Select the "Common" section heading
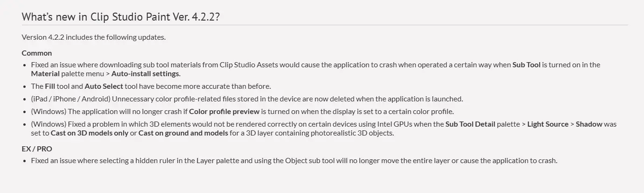Image resolution: width=644 pixels, height=193 pixels. [x=37, y=53]
